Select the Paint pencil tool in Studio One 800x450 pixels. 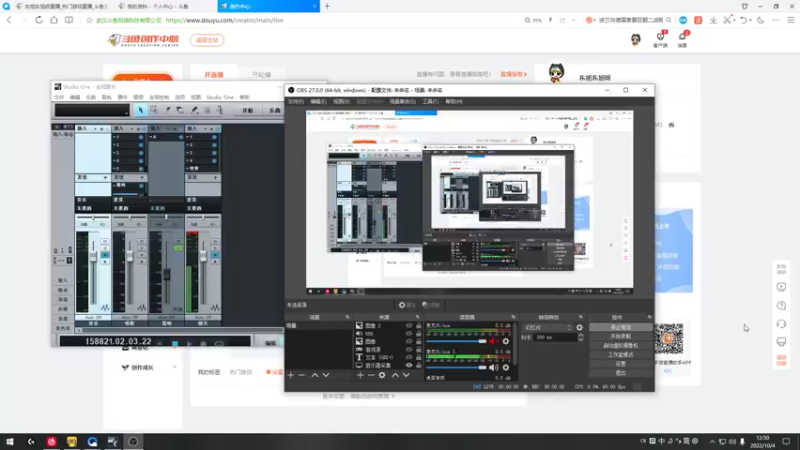[194, 110]
